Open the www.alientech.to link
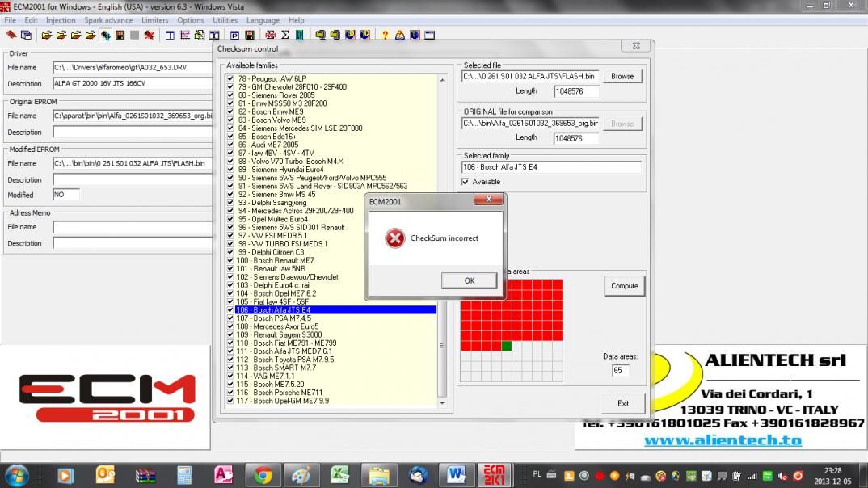Viewport: 868px width, 488px height. (x=723, y=440)
